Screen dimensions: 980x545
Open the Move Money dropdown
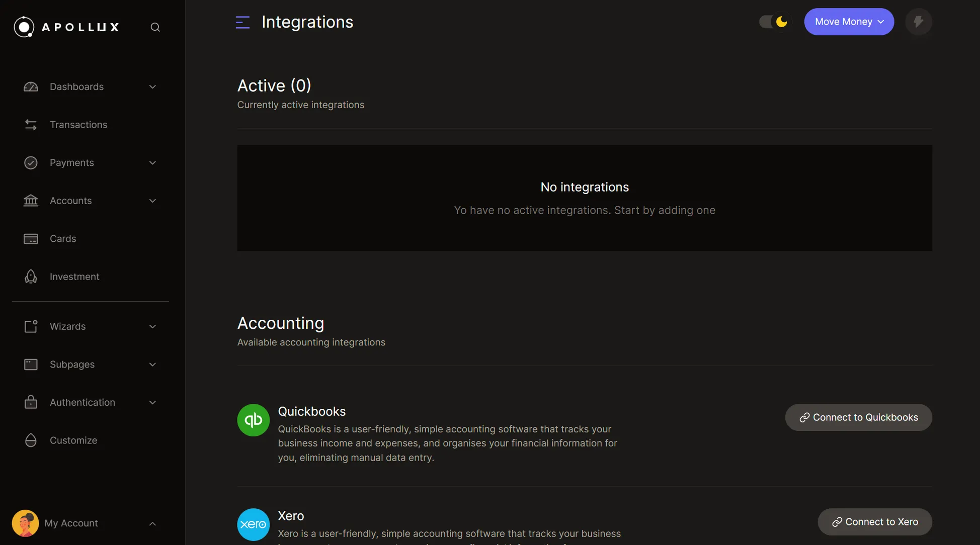point(849,22)
